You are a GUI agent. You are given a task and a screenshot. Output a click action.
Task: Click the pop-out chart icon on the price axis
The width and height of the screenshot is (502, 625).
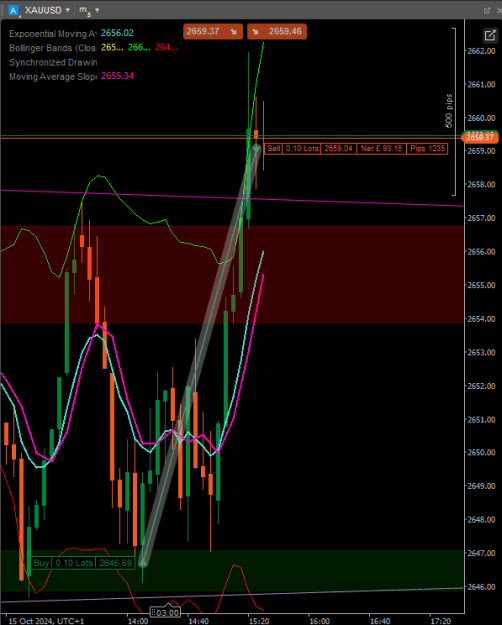coord(489,35)
